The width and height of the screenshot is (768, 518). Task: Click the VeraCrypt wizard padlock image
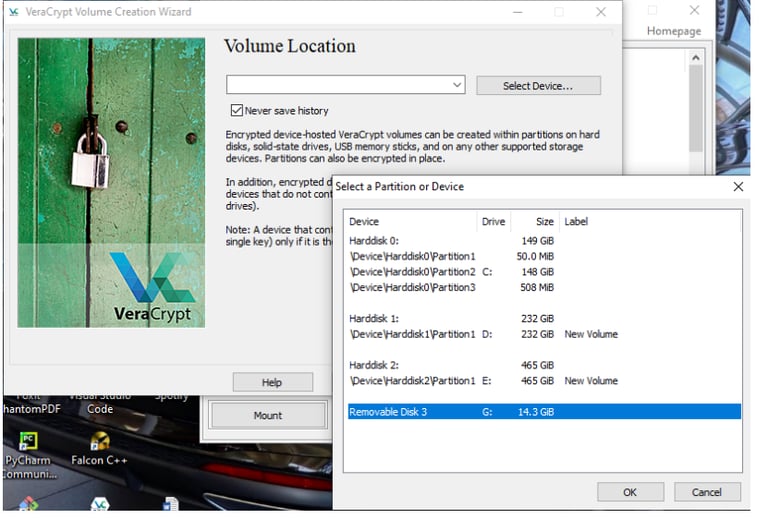(x=111, y=183)
